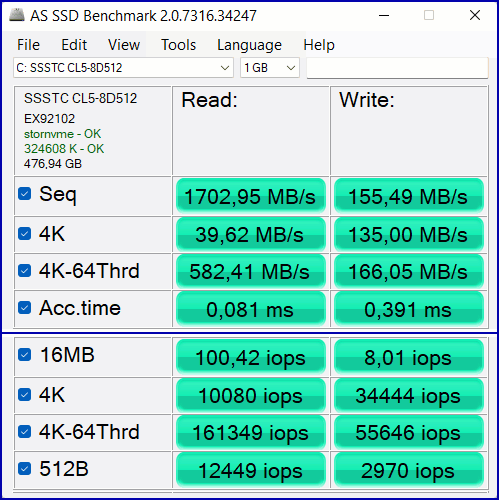Image resolution: width=499 pixels, height=500 pixels.
Task: Click the empty progress field beside 1 GB
Action: [x=397, y=68]
